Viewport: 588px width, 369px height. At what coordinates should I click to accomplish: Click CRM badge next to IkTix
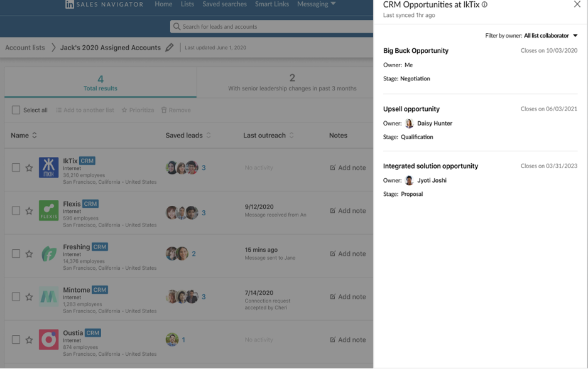point(87,161)
